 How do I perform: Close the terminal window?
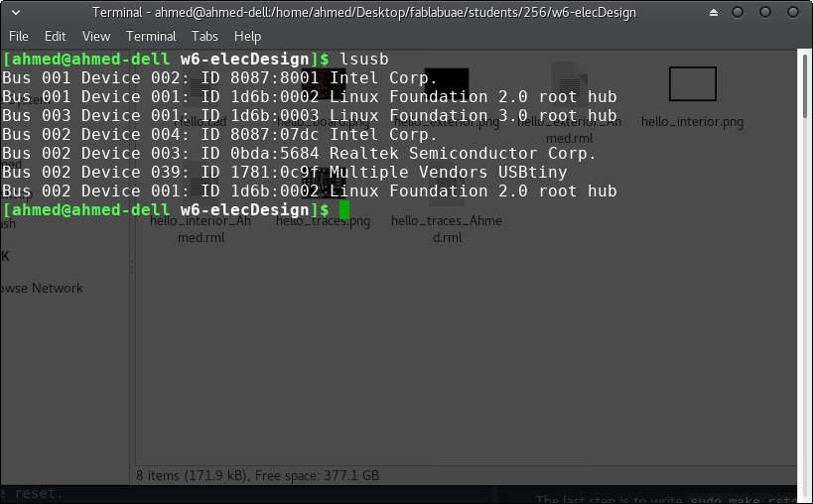click(x=793, y=13)
